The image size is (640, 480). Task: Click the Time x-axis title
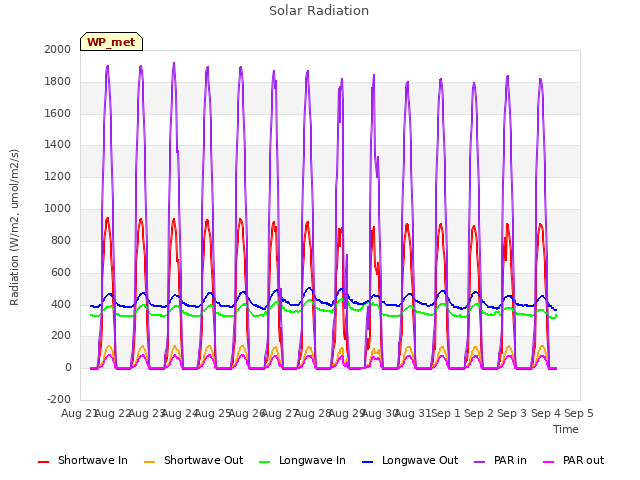[566, 429]
